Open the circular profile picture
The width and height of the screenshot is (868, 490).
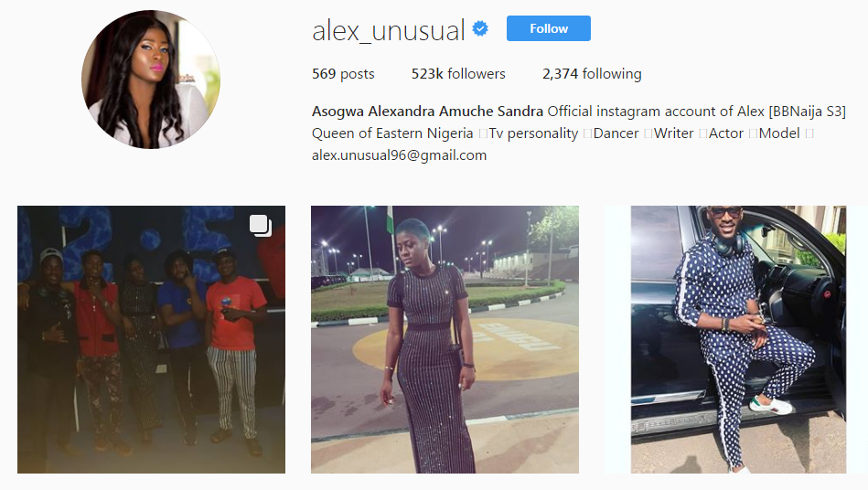(151, 80)
